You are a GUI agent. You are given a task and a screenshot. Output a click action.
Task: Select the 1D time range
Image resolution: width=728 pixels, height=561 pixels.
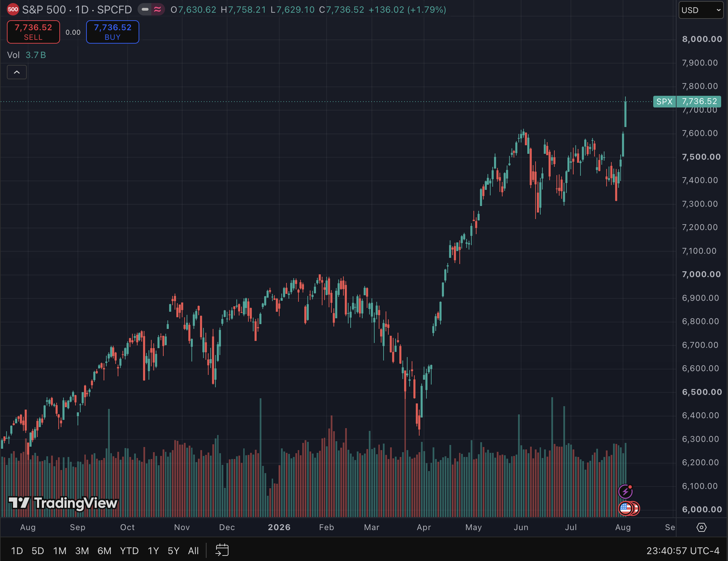(x=17, y=551)
